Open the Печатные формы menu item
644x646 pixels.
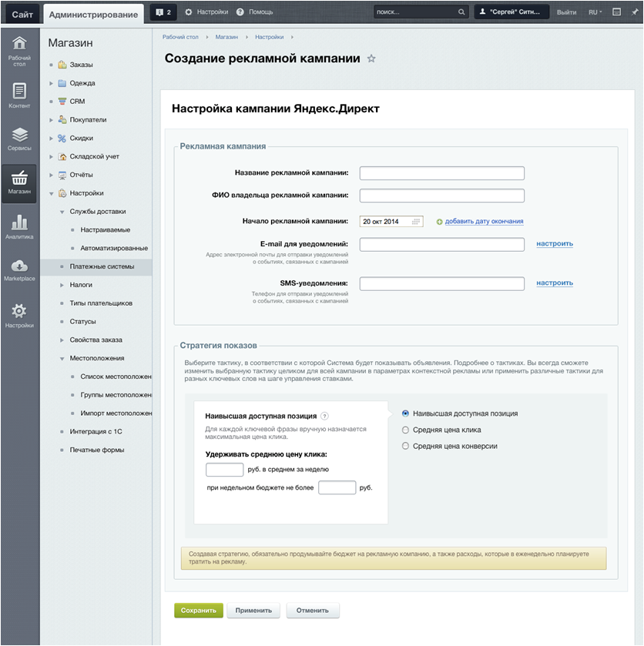(97, 450)
